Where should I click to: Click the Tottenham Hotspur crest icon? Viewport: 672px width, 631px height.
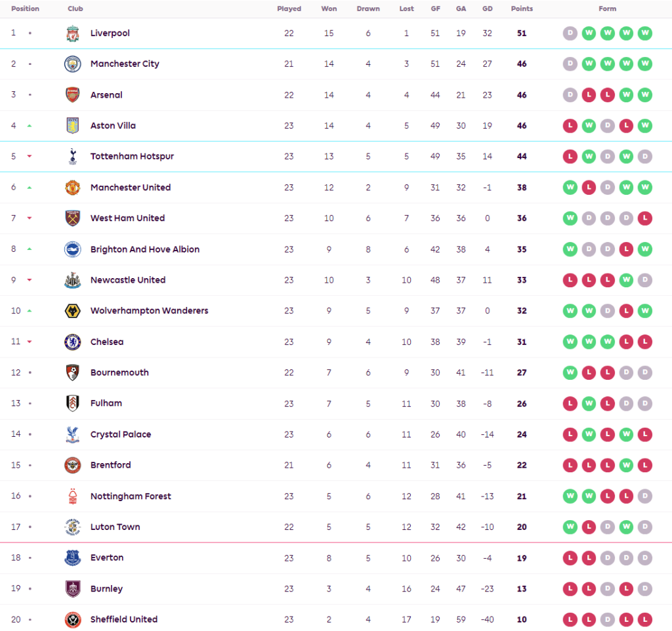tap(72, 157)
